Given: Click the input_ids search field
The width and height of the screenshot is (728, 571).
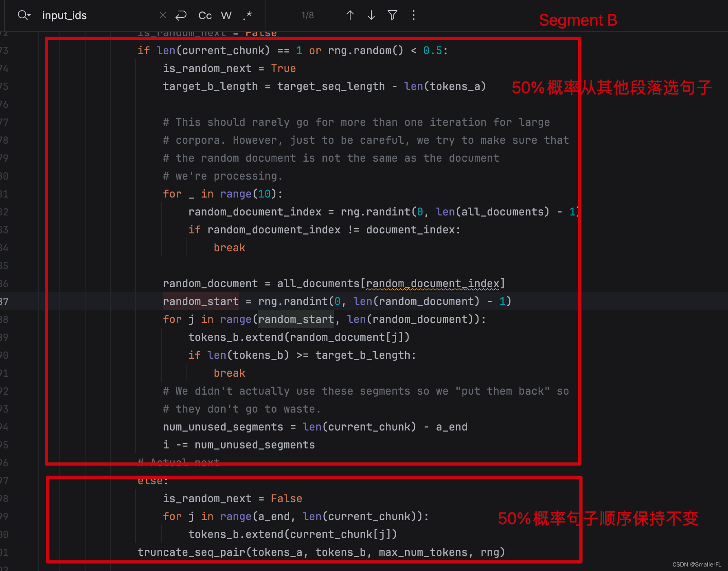Looking at the screenshot, I should 98,15.
